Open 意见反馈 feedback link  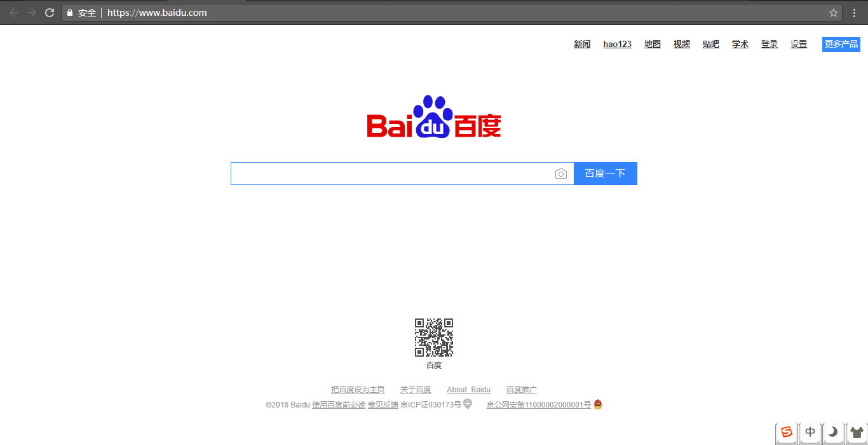(x=383, y=405)
